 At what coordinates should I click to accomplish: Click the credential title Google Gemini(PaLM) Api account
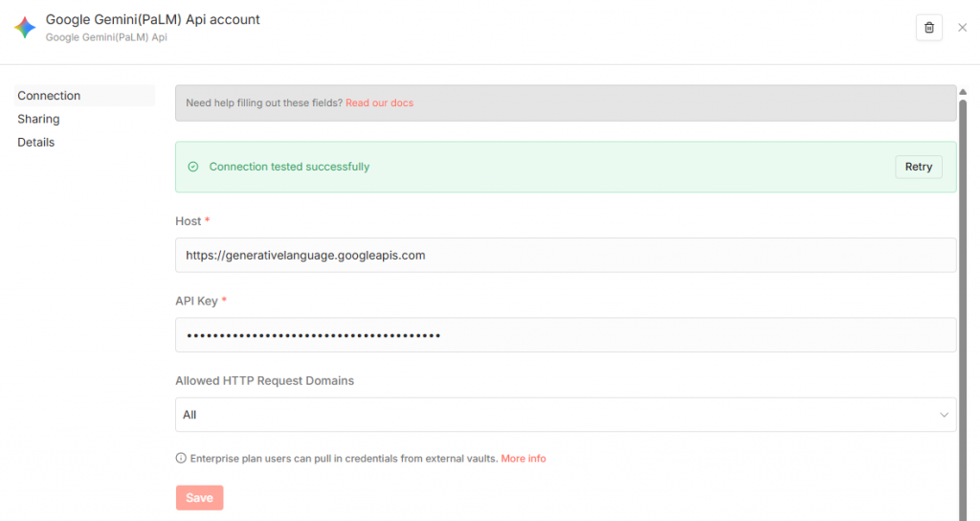click(152, 19)
